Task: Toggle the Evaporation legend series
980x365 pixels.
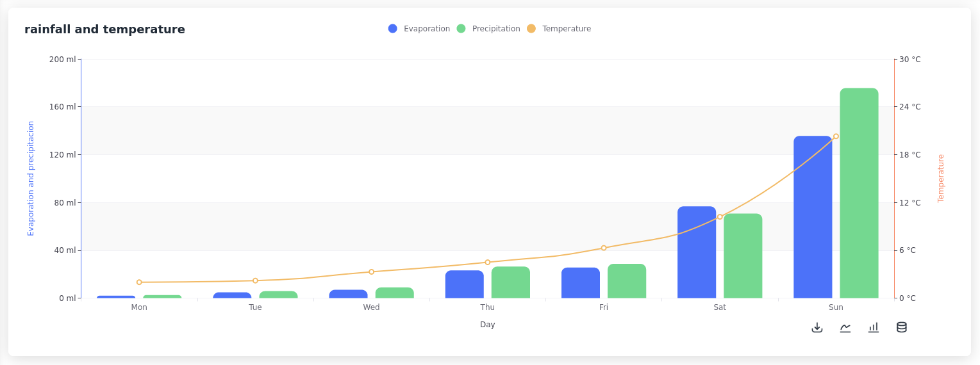Action: tap(426, 29)
